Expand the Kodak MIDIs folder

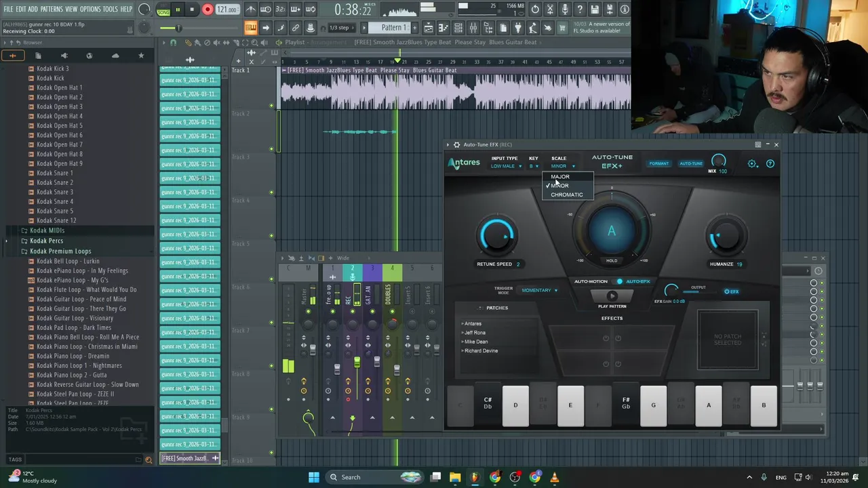(x=47, y=230)
